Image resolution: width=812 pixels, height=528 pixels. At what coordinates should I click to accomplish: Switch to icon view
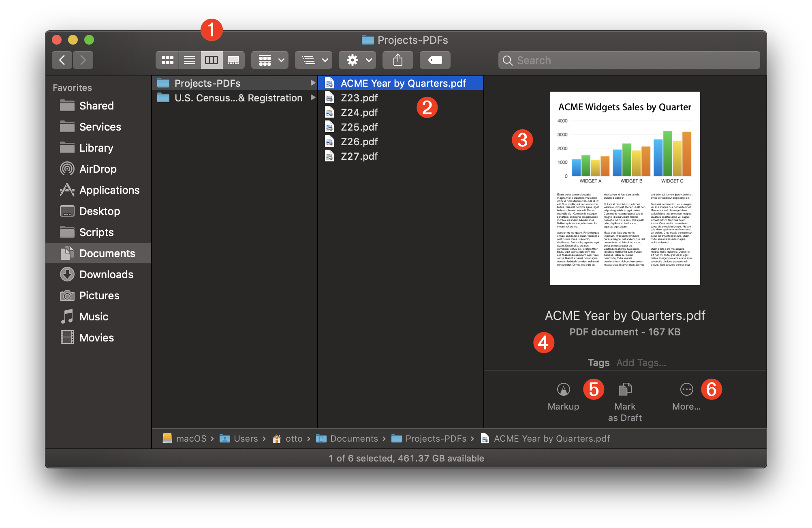click(167, 60)
